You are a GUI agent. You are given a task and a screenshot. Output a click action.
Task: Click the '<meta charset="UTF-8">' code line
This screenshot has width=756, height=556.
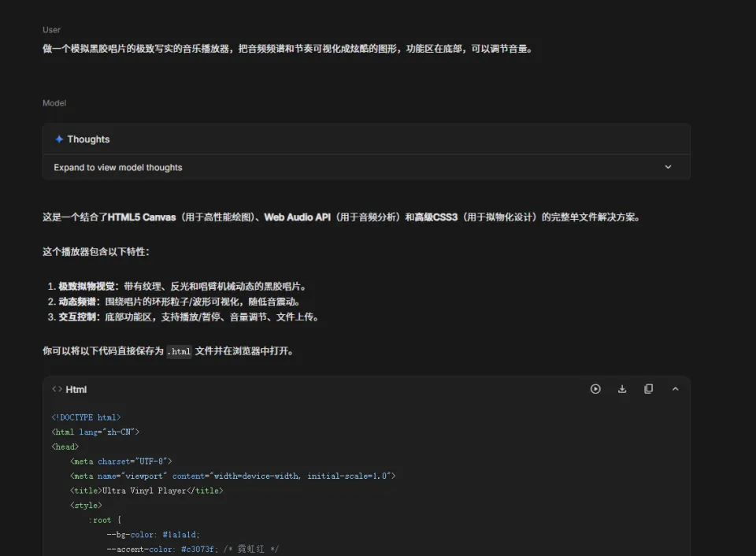120,461
